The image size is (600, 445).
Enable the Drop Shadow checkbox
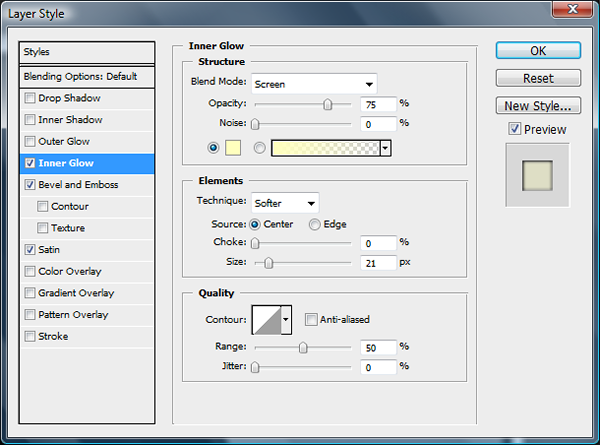tap(30, 98)
